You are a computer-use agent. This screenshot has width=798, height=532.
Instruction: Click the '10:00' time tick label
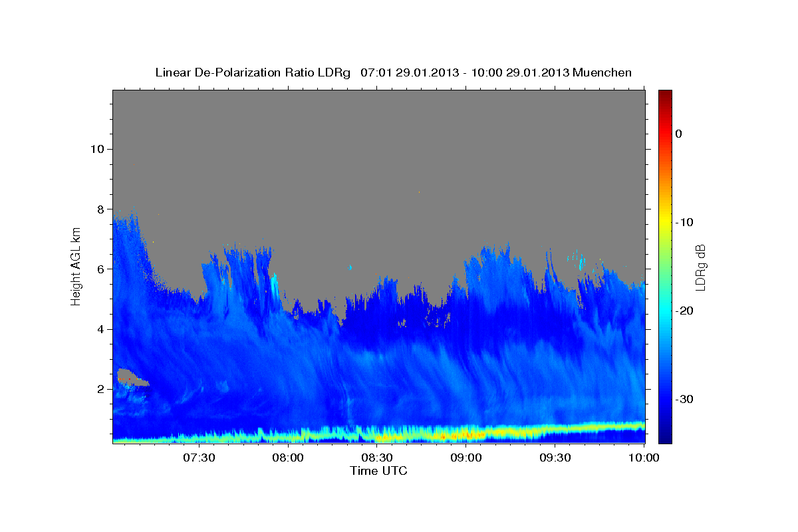[x=643, y=458]
